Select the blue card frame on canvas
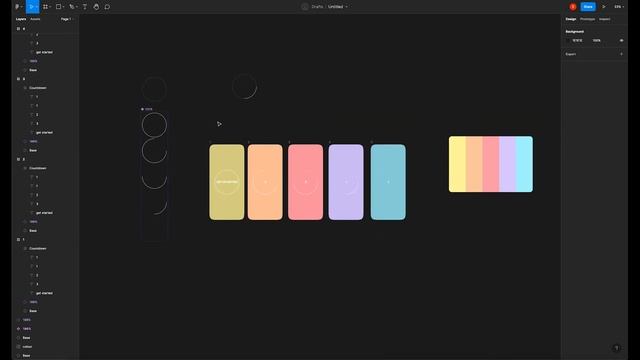This screenshot has width=640, height=360. coord(388,182)
